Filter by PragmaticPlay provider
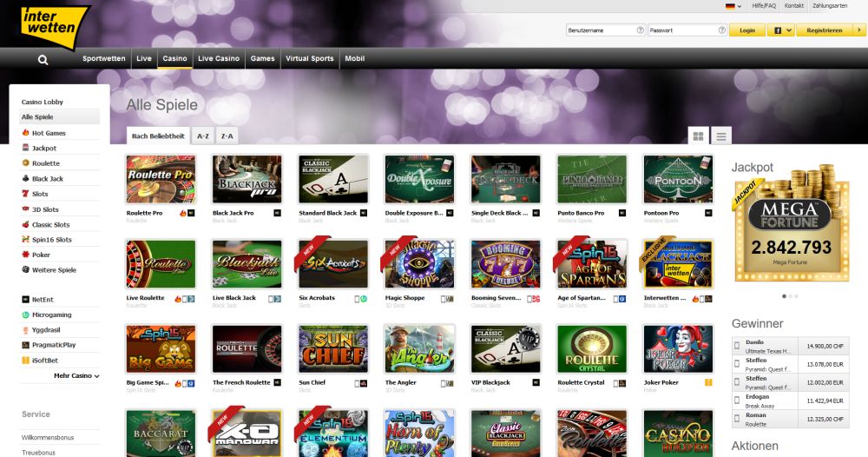The image size is (868, 457). pos(54,345)
